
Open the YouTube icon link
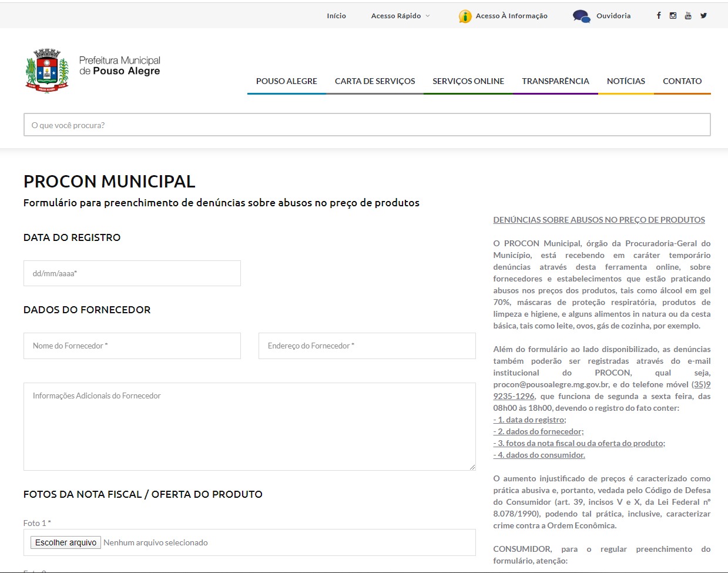(688, 16)
